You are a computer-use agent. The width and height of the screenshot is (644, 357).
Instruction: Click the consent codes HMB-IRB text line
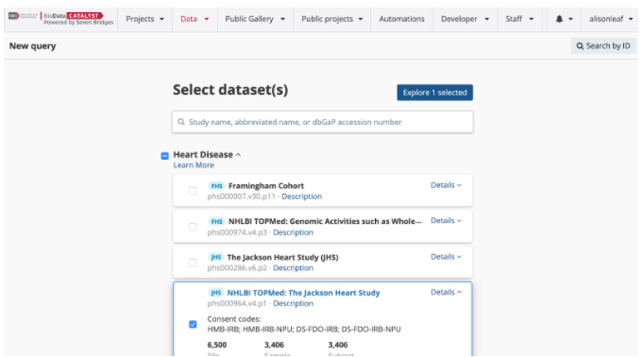(x=304, y=330)
